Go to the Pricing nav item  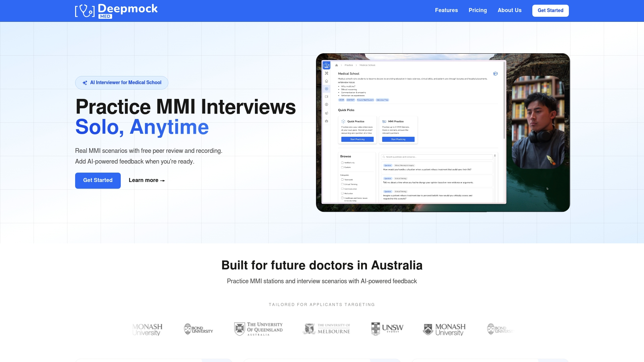coord(478,10)
